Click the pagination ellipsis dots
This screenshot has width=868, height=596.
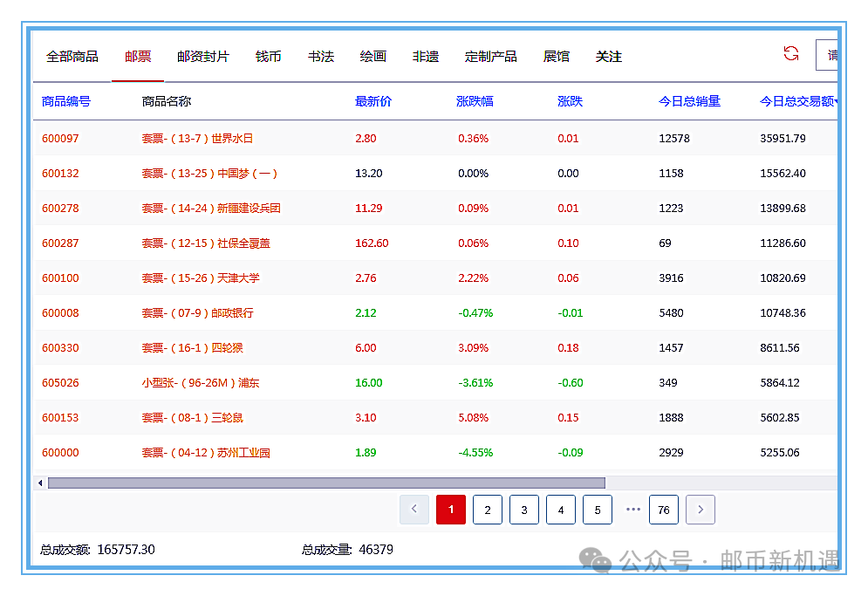pyautogui.click(x=633, y=510)
